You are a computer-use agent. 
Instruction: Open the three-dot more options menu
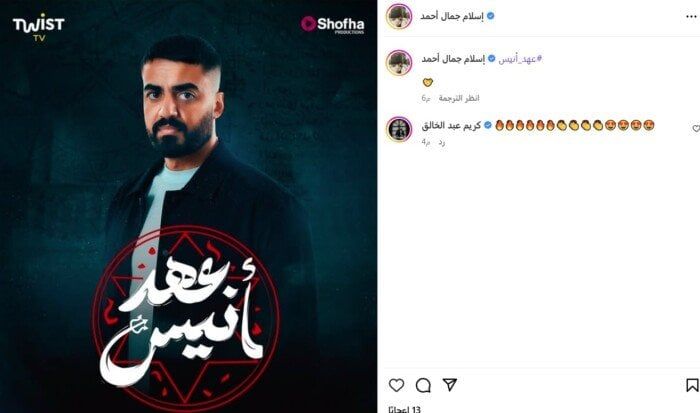(x=691, y=17)
